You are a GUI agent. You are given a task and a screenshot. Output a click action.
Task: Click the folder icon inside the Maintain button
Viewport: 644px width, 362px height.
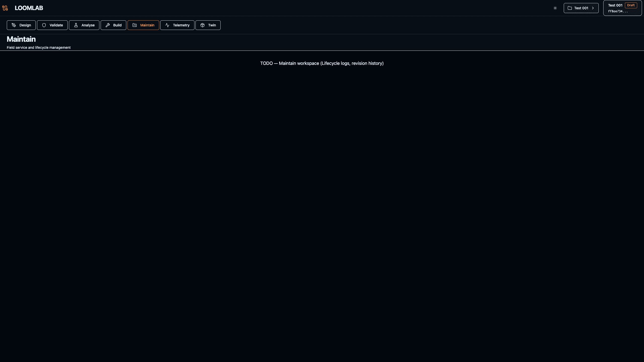point(134,25)
